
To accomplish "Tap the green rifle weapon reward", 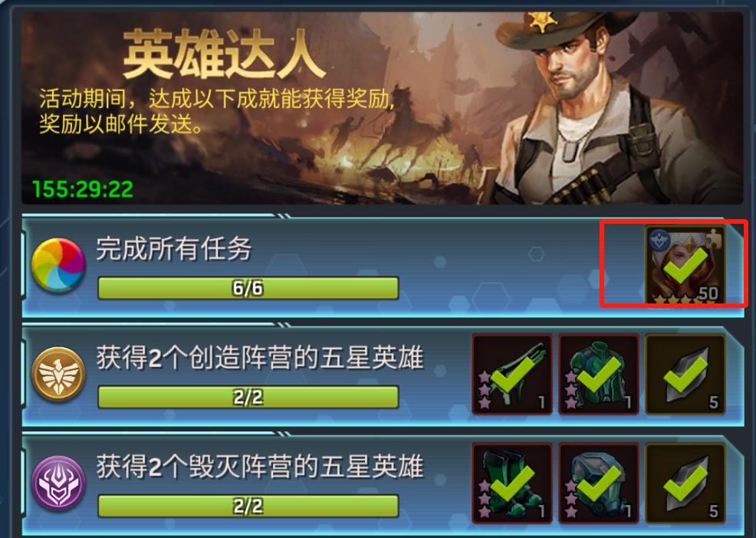I will pos(512,374).
